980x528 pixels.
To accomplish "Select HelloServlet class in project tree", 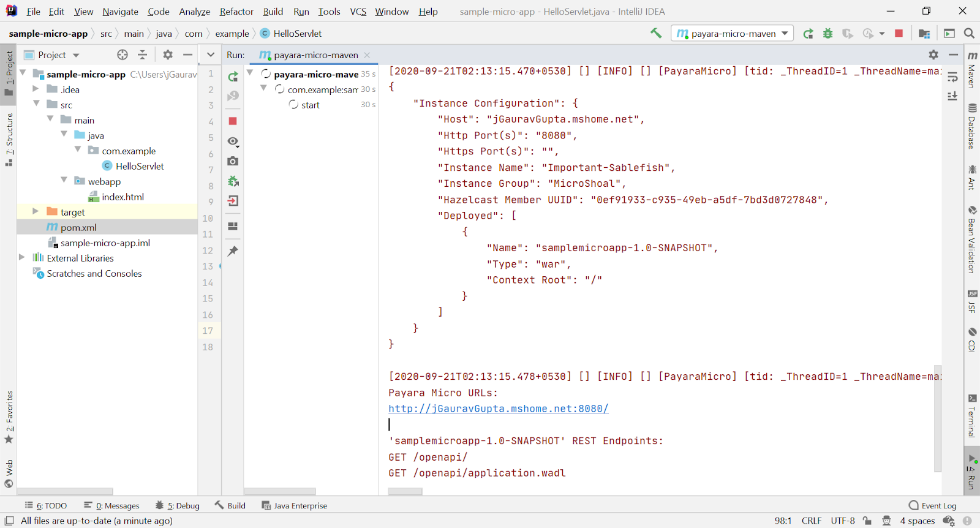I will 140,166.
